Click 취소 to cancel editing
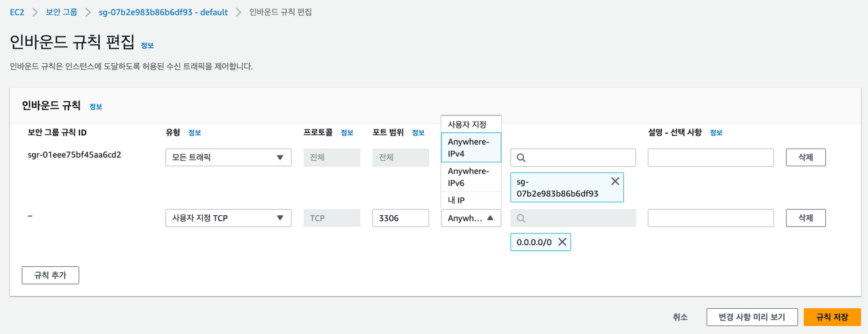Image resolution: width=868 pixels, height=334 pixels. click(680, 317)
